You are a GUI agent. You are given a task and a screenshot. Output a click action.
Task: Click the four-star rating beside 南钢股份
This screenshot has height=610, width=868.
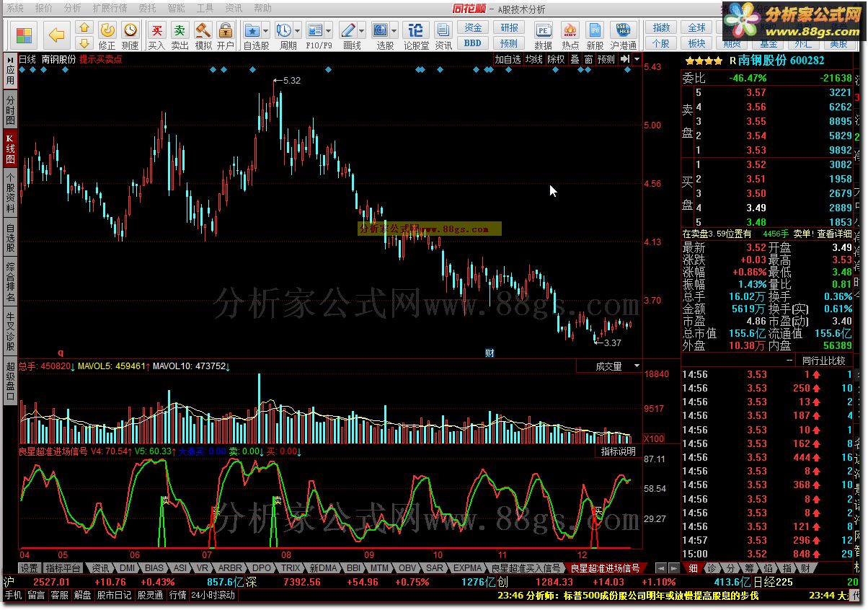704,62
